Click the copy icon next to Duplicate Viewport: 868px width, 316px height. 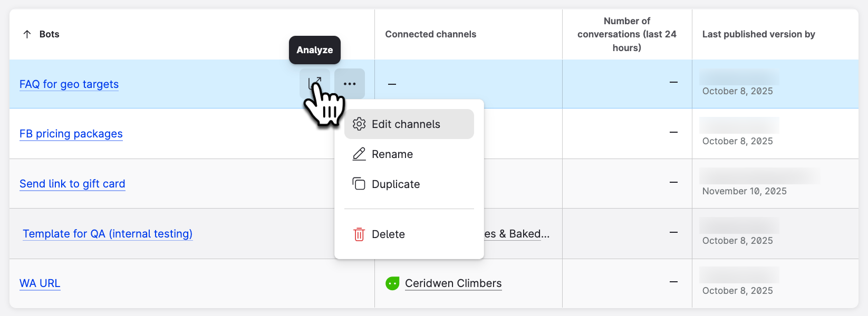point(359,184)
